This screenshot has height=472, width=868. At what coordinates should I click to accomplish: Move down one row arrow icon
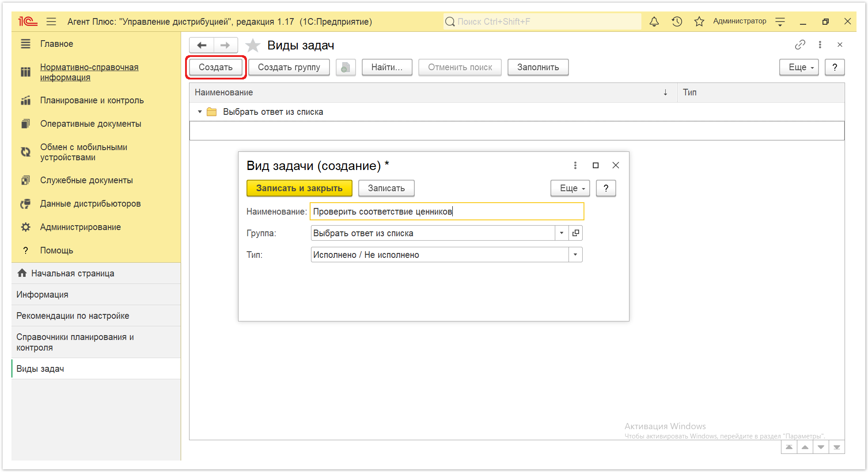pyautogui.click(x=821, y=447)
